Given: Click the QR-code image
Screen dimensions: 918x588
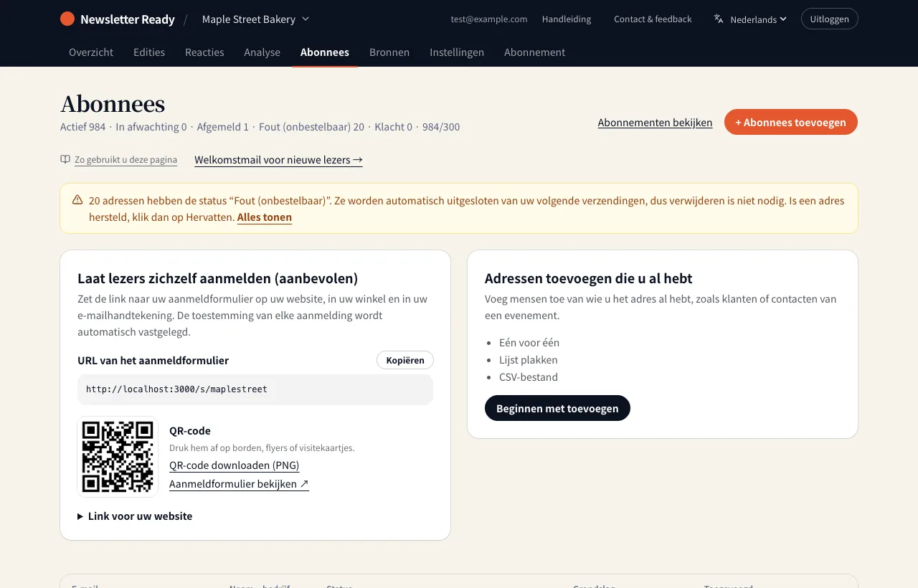Looking at the screenshot, I should click(118, 457).
